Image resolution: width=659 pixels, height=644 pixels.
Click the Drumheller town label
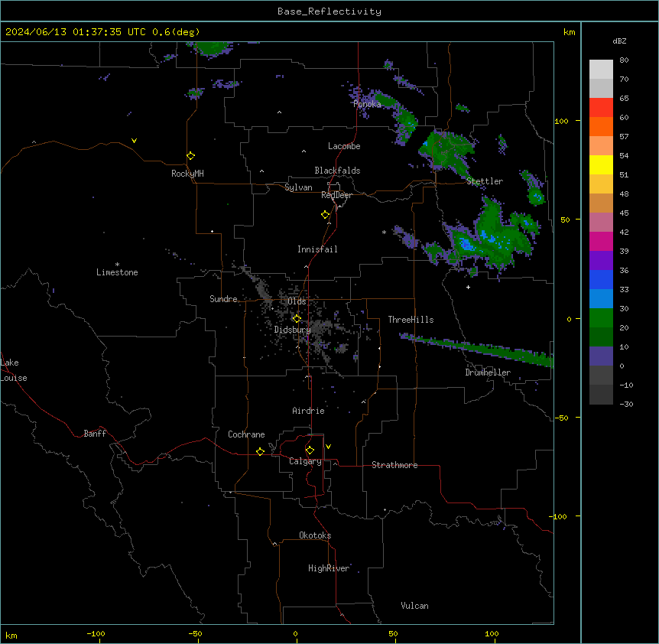pyautogui.click(x=488, y=372)
